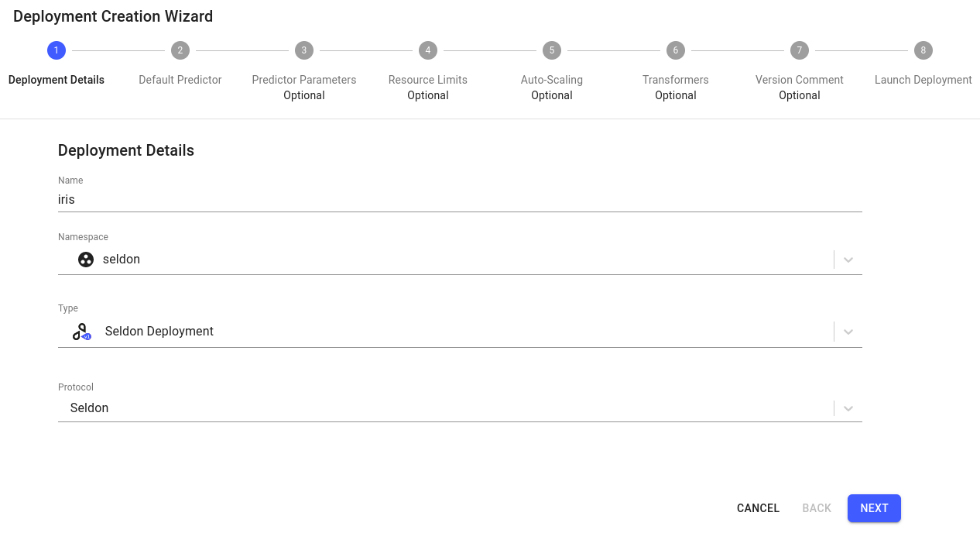The height and width of the screenshot is (540, 980).
Task: Click the step 2 Default Predictor circle
Action: (x=180, y=50)
